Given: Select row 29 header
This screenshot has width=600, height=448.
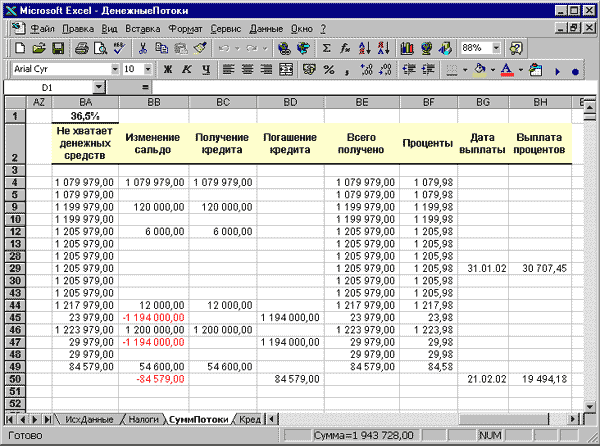Looking at the screenshot, I should 15,268.
